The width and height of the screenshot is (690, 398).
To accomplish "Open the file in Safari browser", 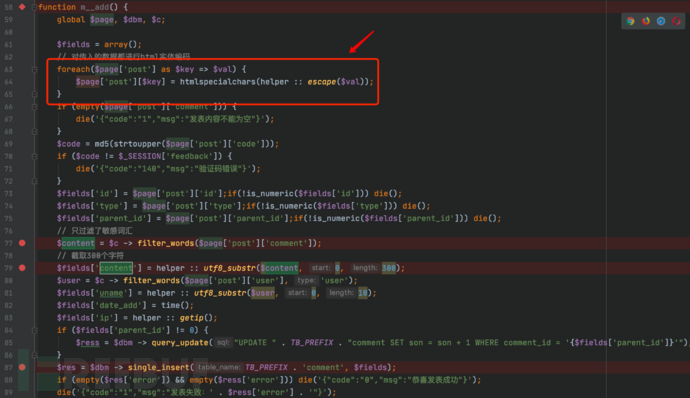I will coord(661,21).
